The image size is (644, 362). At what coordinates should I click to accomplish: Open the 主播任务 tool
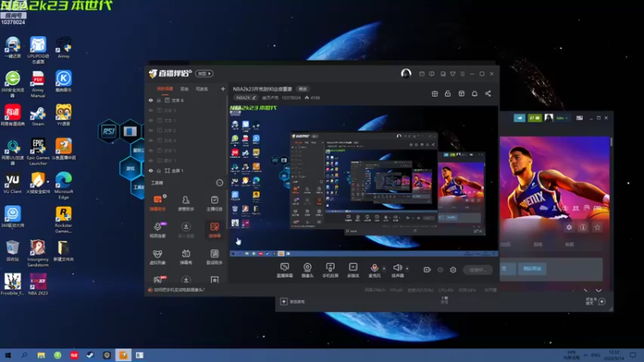(214, 204)
